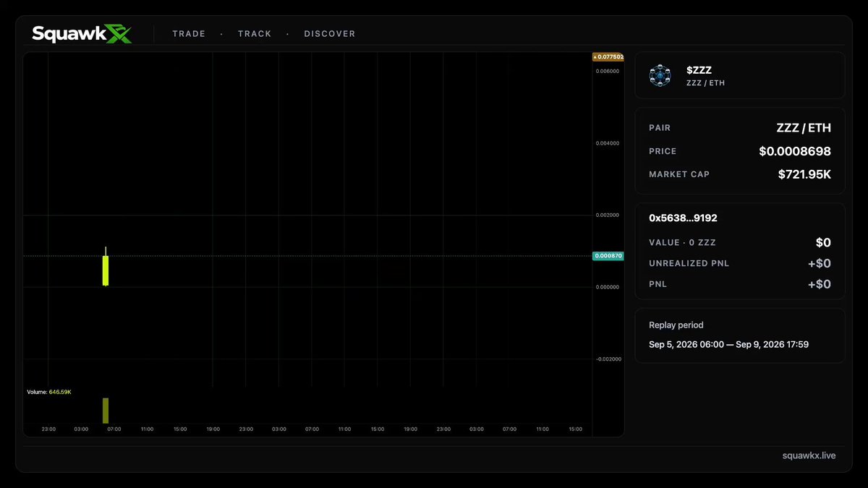Click the $ZZZ token avatar icon
This screenshot has height=488, width=868.
click(x=660, y=76)
